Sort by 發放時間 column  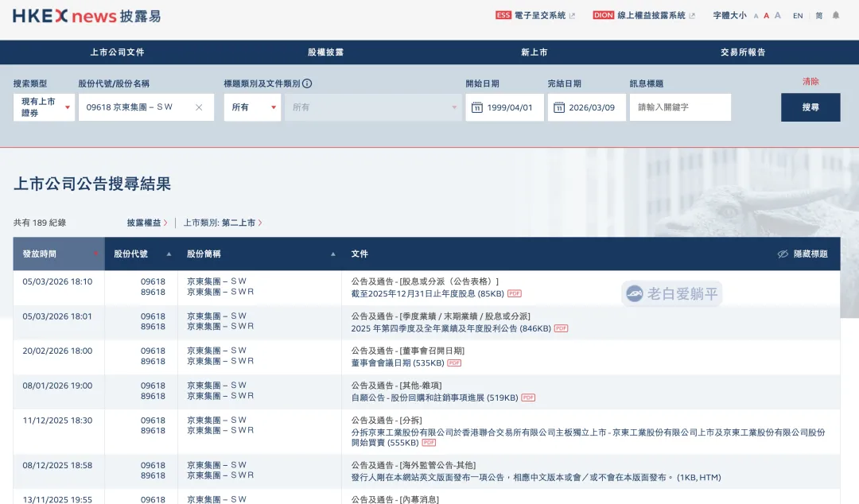coord(59,254)
